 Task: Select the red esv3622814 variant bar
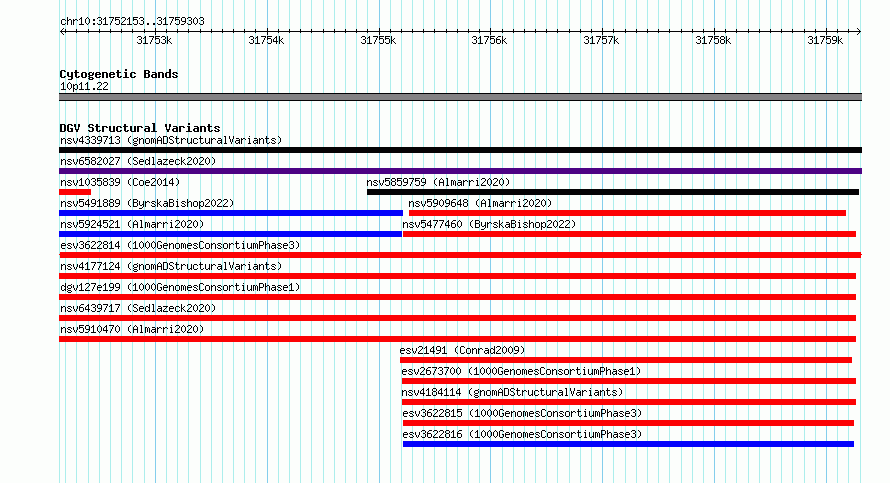(460, 255)
